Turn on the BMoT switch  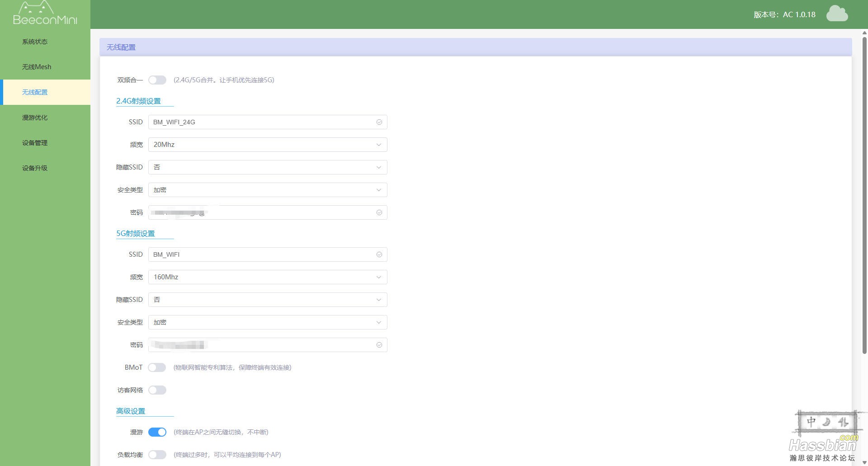(x=157, y=367)
